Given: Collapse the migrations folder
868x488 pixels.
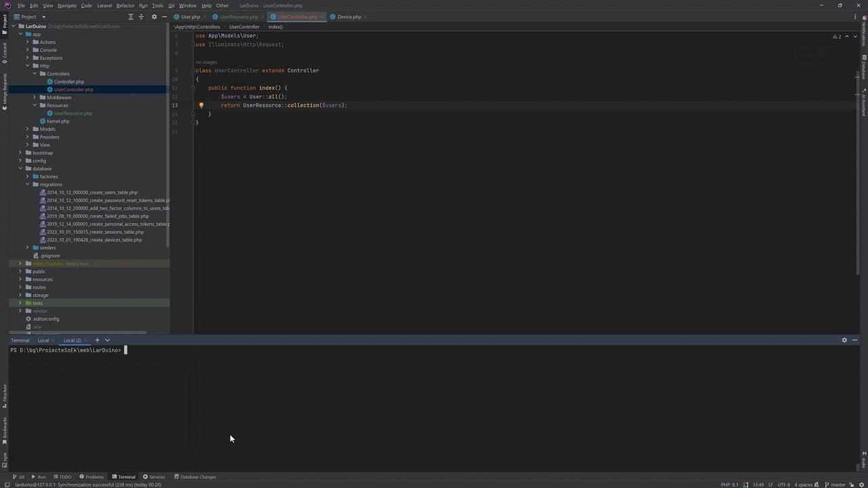Looking at the screenshot, I should click(x=27, y=184).
